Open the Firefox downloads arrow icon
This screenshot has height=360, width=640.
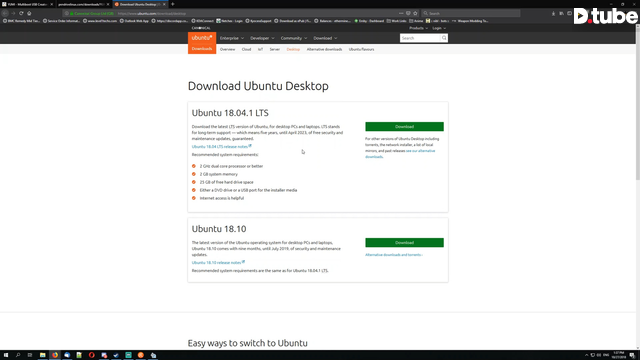coord(553,13)
